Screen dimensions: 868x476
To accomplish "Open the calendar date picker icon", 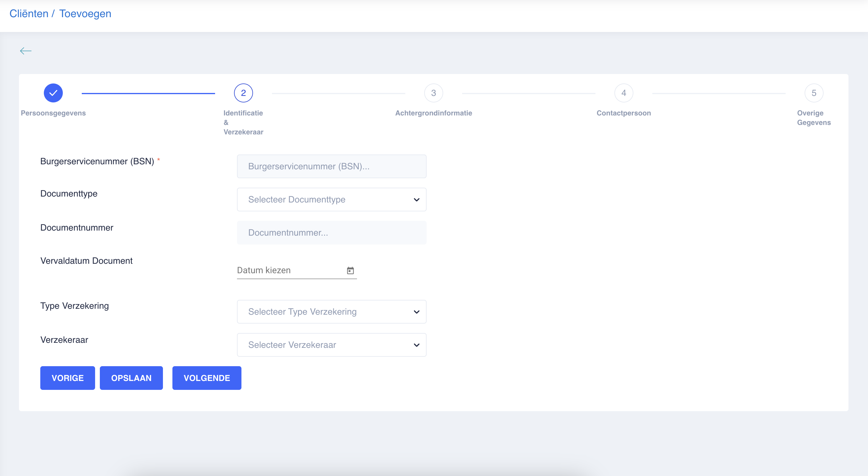I will (x=350, y=270).
